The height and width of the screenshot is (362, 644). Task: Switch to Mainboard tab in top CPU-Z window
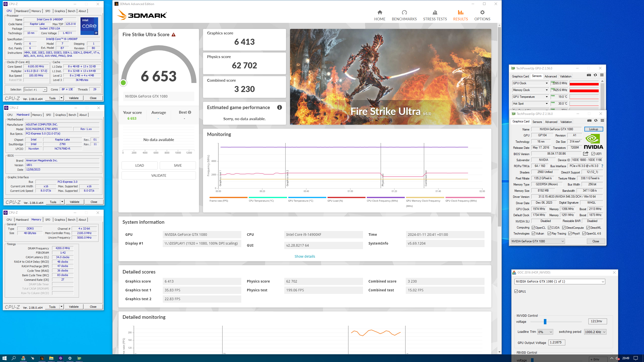[x=22, y=11]
